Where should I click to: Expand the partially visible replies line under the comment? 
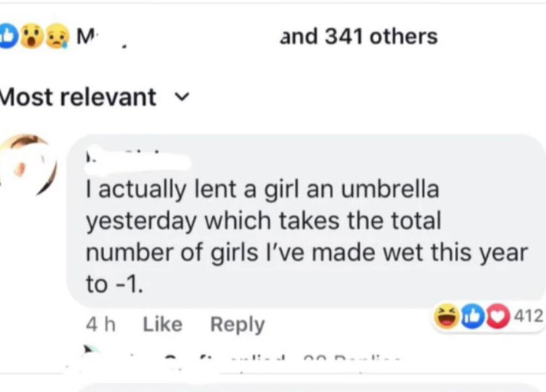point(284,358)
